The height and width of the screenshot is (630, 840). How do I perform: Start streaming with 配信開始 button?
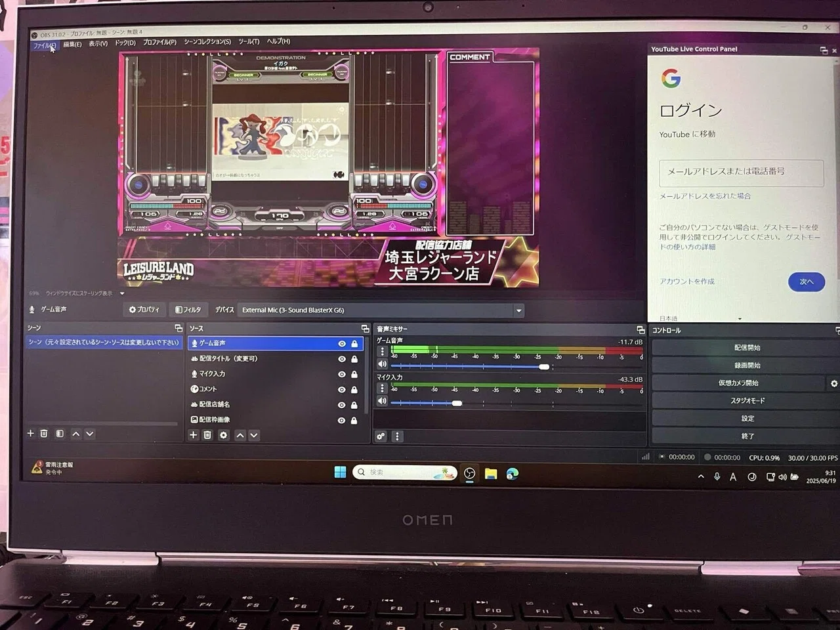746,348
